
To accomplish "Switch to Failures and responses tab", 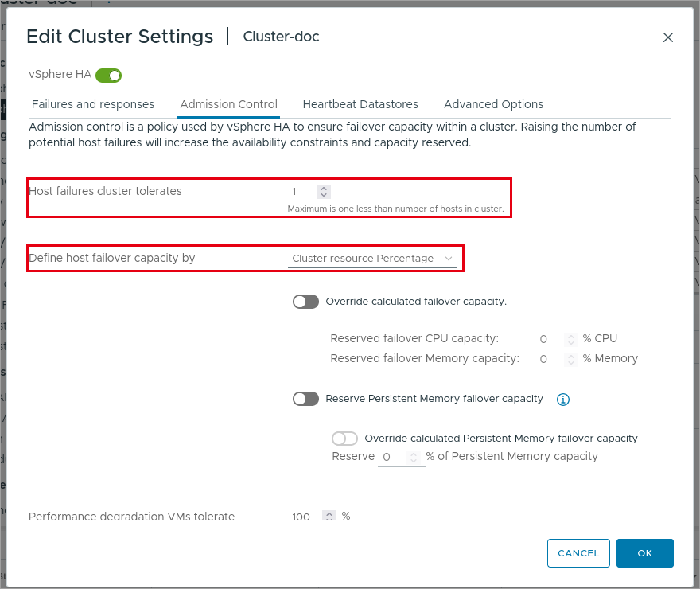I will click(x=93, y=104).
